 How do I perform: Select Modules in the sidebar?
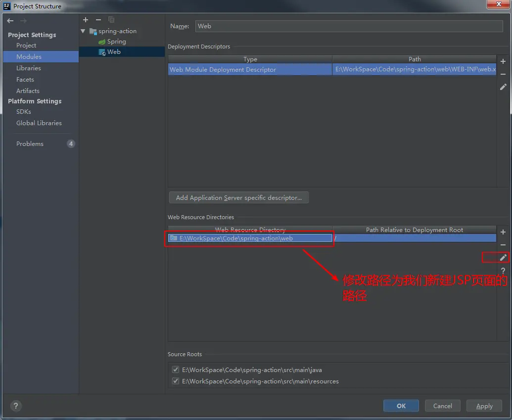[41, 56]
